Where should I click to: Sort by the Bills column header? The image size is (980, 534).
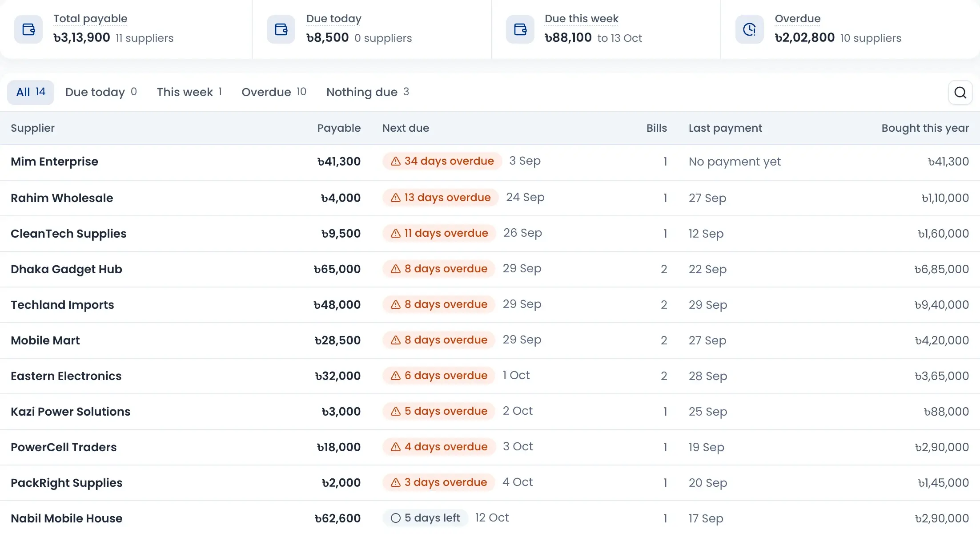(657, 128)
